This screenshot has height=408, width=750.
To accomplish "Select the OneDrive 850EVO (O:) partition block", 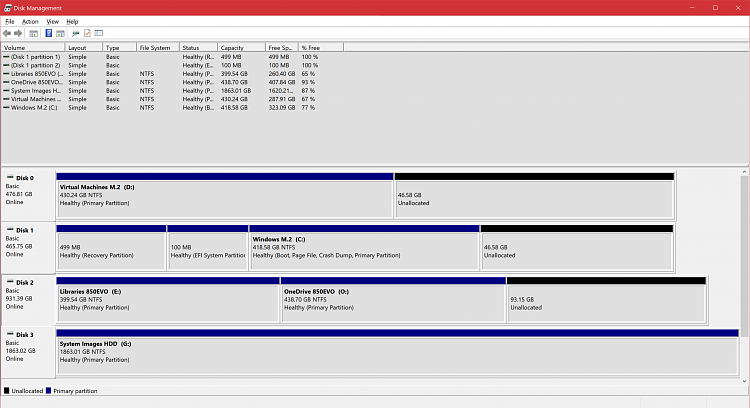I will (x=393, y=300).
